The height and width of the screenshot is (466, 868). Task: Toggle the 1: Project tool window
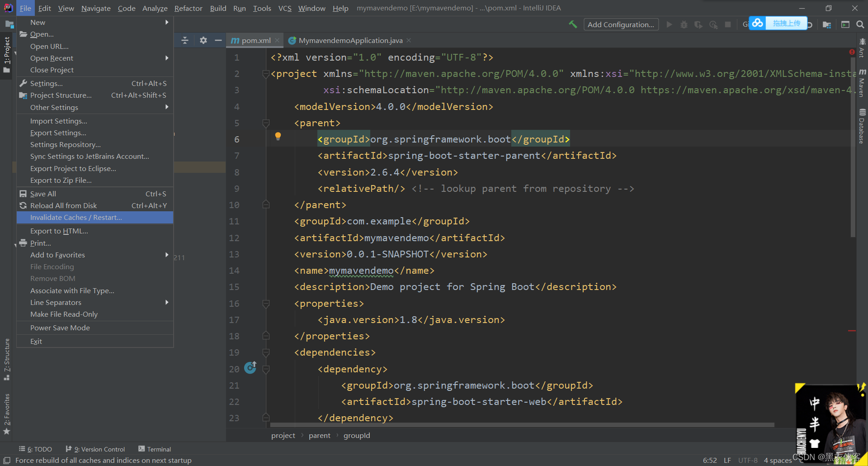pyautogui.click(x=7, y=54)
